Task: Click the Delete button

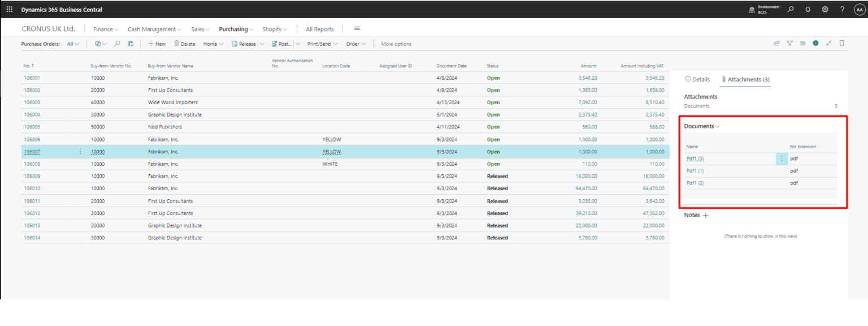Action: pos(185,44)
